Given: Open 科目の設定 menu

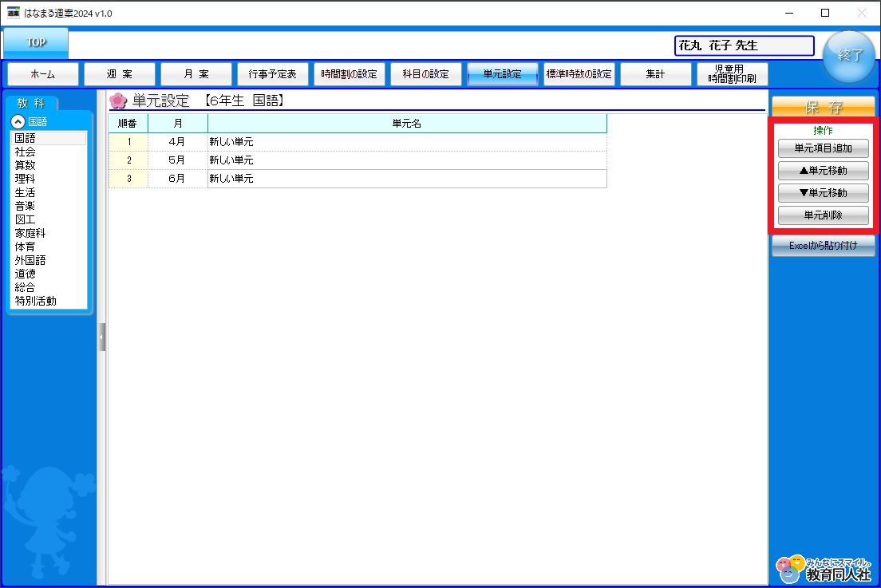Looking at the screenshot, I should point(426,74).
